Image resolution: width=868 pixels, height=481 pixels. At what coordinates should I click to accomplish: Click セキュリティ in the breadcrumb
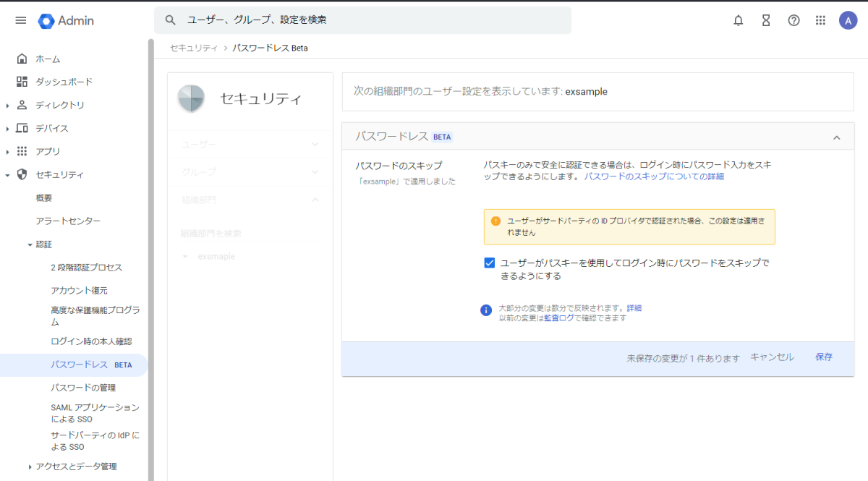tap(194, 48)
